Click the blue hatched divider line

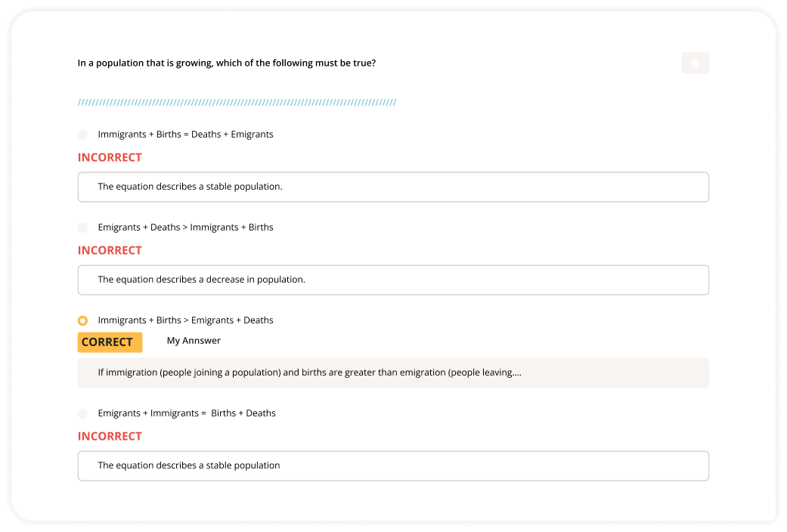[x=237, y=103]
